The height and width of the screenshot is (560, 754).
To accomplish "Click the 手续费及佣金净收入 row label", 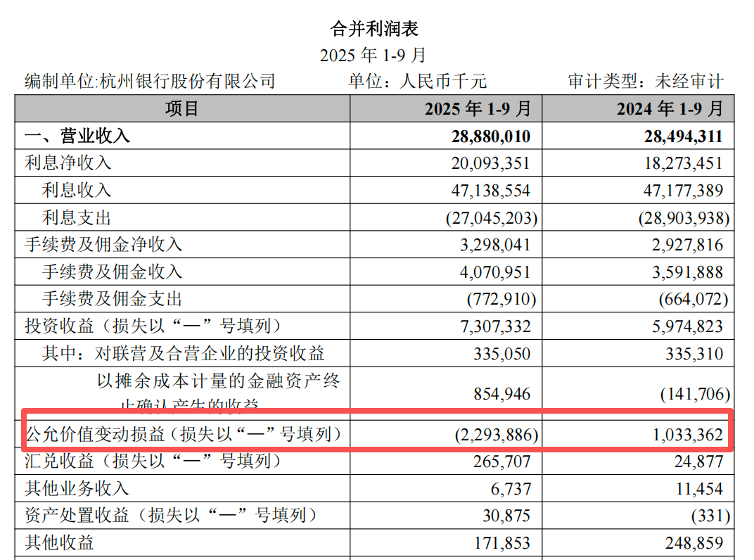I will coord(103,244).
